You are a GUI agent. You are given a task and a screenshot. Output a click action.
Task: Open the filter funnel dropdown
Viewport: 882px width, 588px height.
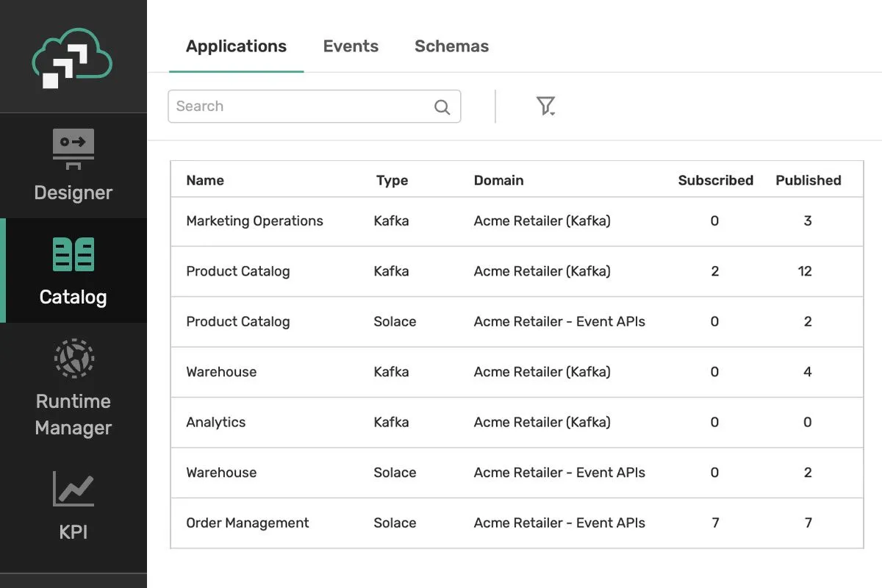[545, 107]
